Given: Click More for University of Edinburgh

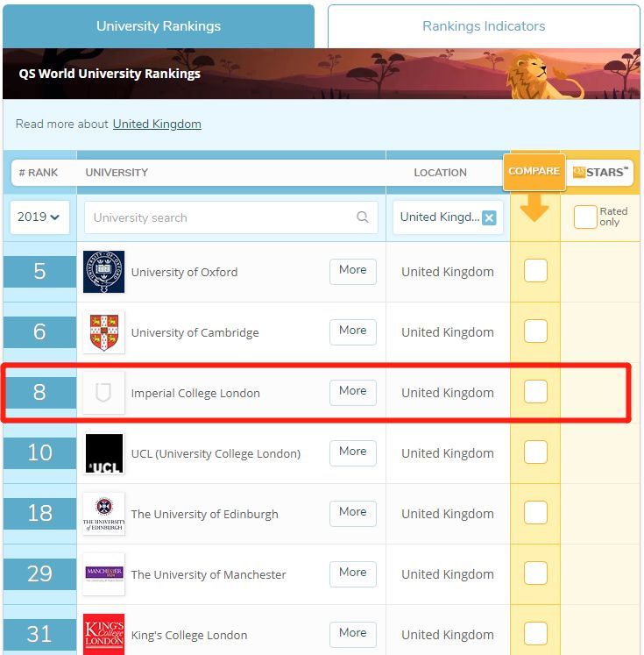Looking at the screenshot, I should (353, 513).
